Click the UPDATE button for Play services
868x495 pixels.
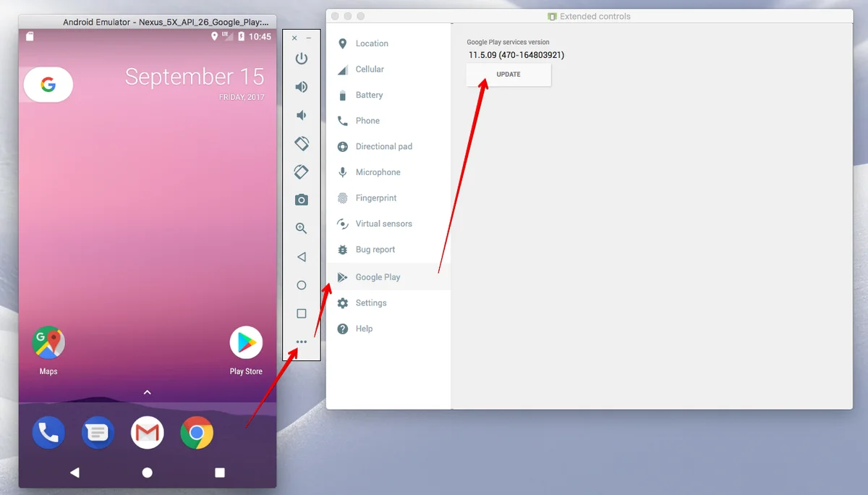(x=509, y=75)
